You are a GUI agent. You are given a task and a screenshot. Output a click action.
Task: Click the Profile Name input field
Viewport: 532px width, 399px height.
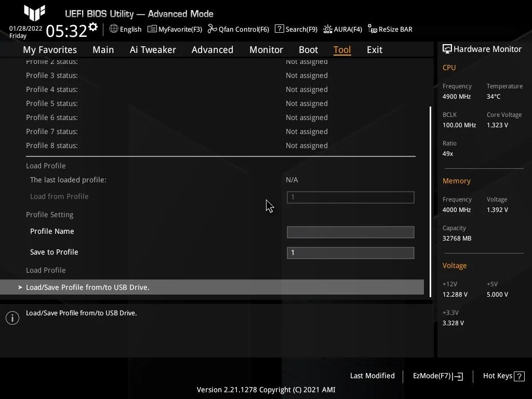pos(351,232)
